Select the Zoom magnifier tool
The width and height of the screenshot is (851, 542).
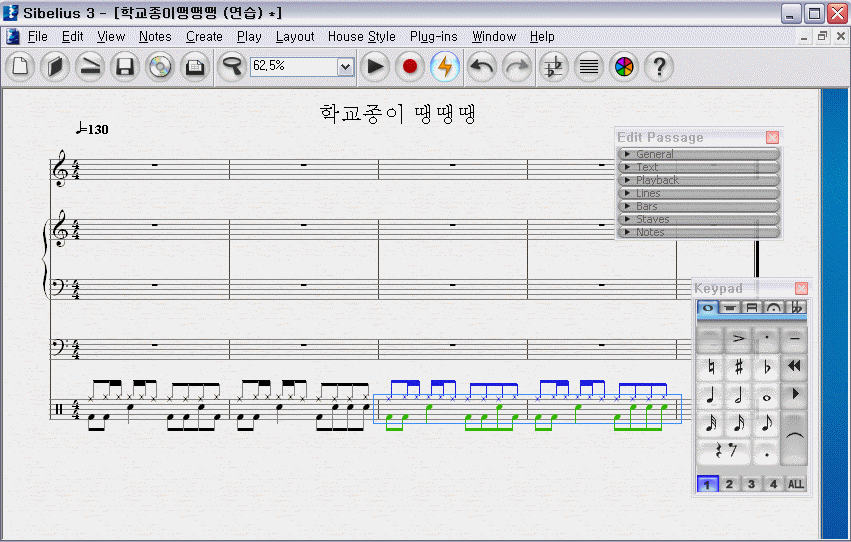[x=232, y=67]
